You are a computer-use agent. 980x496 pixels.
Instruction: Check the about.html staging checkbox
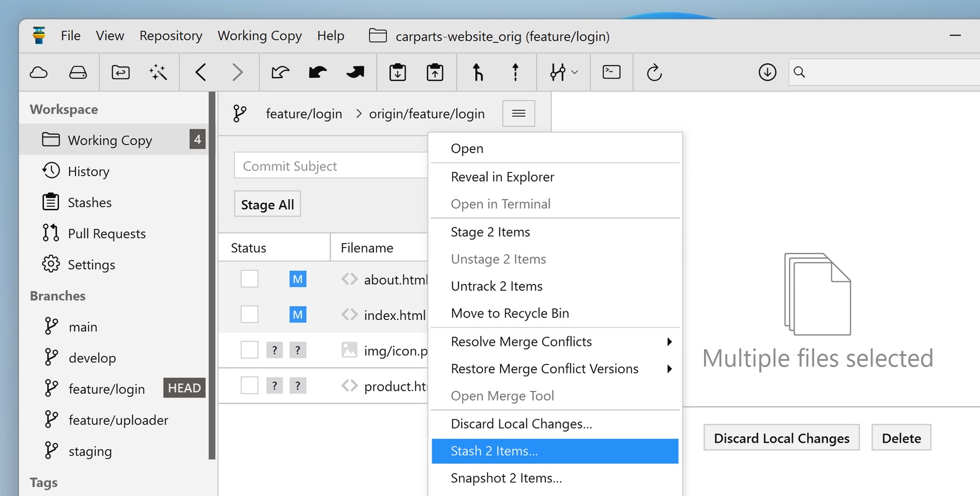tap(249, 279)
